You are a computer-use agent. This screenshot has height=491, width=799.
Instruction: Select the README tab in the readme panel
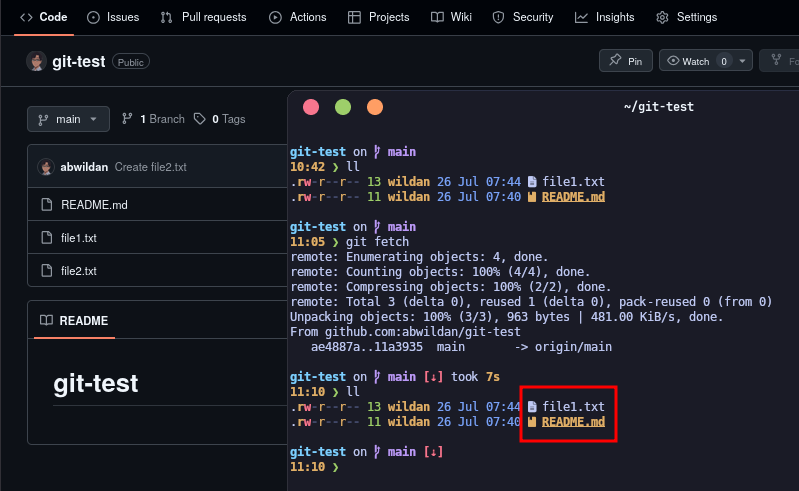pyautogui.click(x=74, y=321)
